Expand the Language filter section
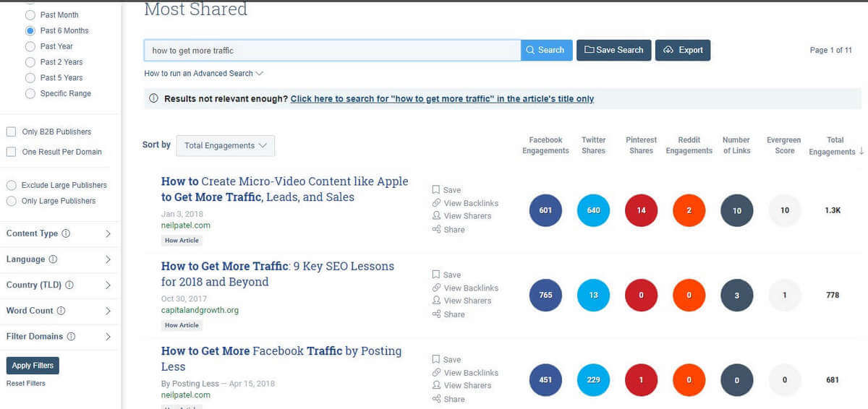This screenshot has width=868, height=409. 108,259
